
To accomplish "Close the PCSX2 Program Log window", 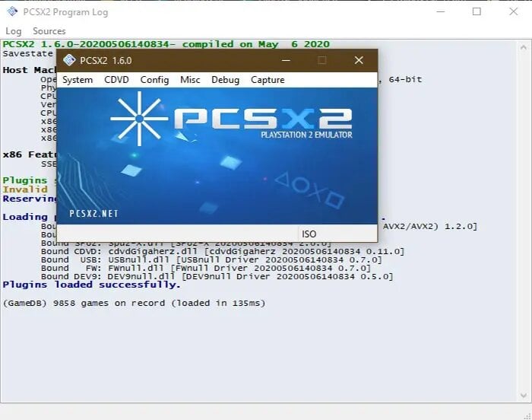I will pyautogui.click(x=514, y=11).
